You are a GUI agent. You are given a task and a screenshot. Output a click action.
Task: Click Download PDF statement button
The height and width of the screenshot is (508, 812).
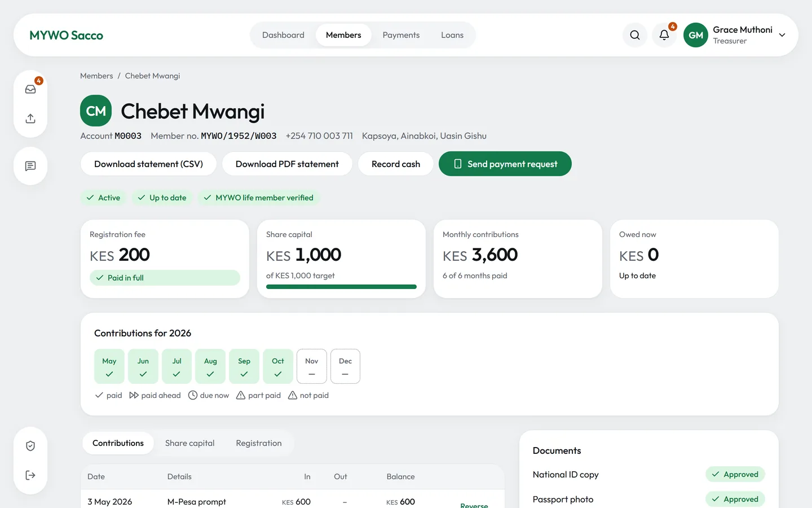(287, 164)
